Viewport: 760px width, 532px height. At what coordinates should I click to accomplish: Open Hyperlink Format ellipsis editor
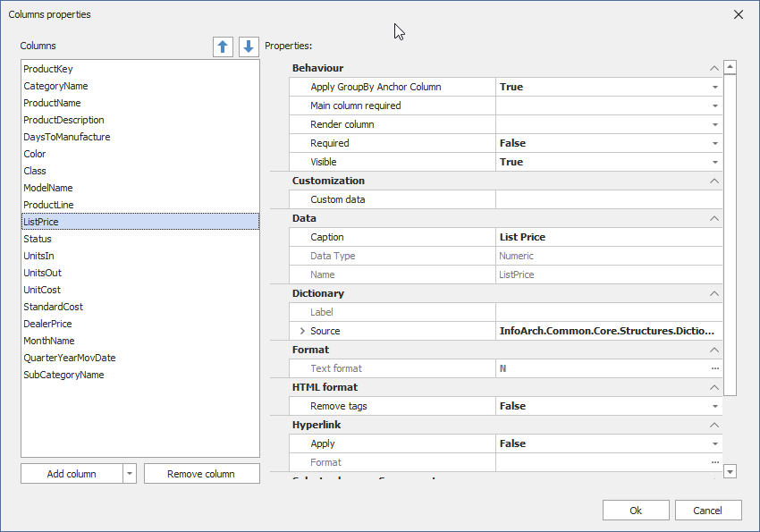[714, 462]
